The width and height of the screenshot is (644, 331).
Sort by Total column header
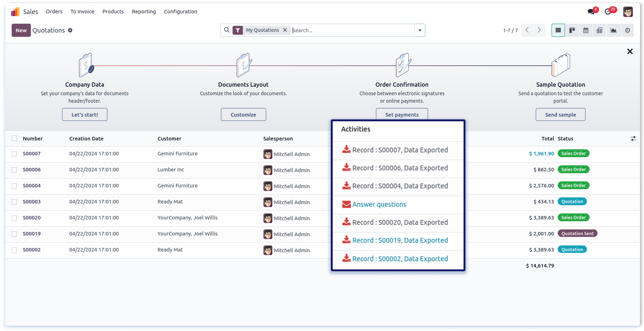[x=547, y=139]
